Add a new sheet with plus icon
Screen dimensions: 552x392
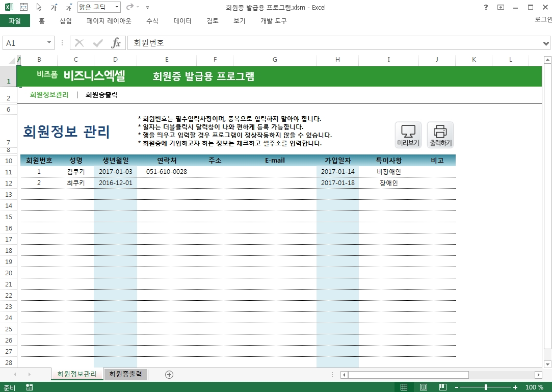click(x=169, y=374)
